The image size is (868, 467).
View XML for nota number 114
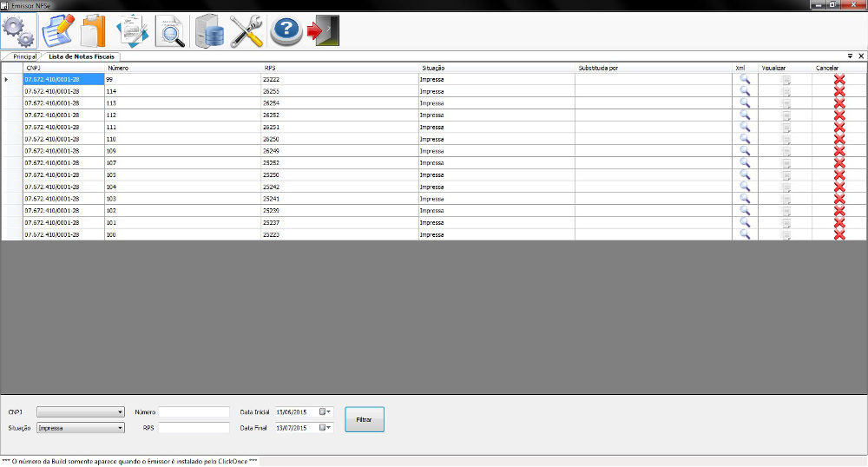click(x=744, y=91)
